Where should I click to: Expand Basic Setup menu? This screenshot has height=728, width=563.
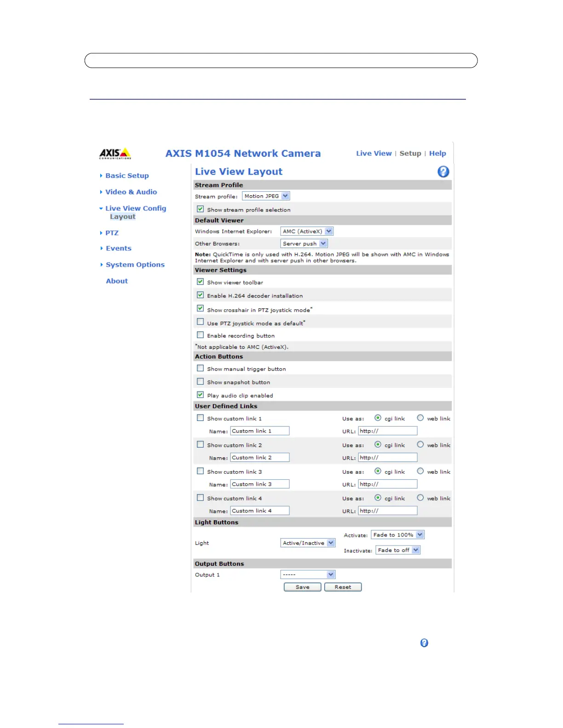(127, 176)
